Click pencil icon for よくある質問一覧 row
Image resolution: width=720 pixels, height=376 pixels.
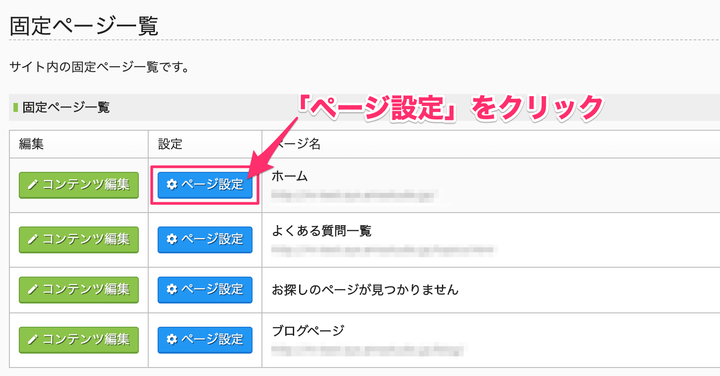coord(33,240)
